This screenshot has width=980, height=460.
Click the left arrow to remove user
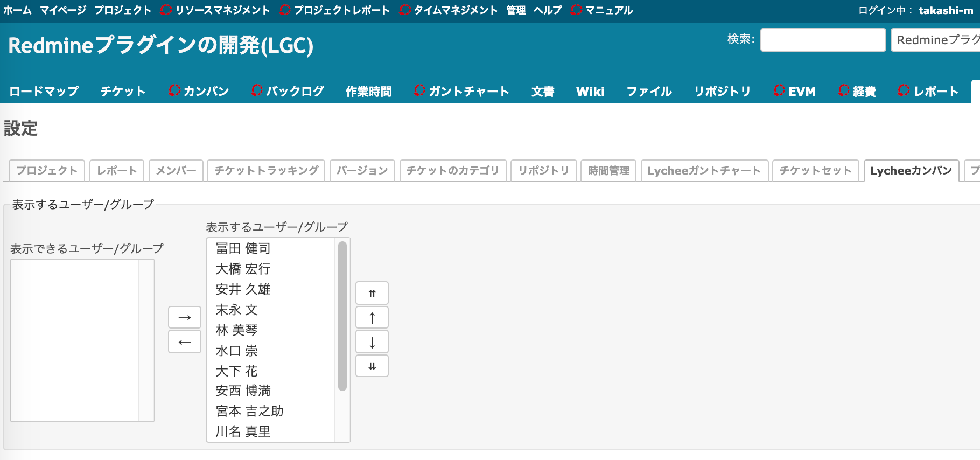coord(185,343)
